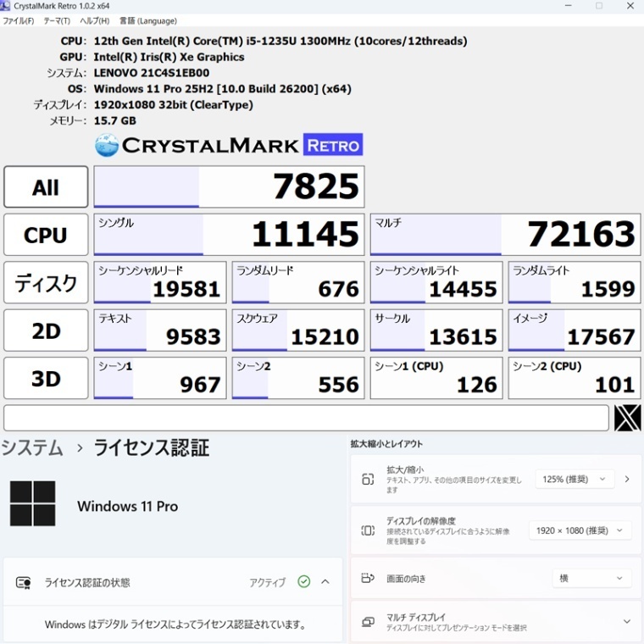Click the CrystalMark Retro app icon in title bar
This screenshot has width=644, height=644.
click(5, 6)
